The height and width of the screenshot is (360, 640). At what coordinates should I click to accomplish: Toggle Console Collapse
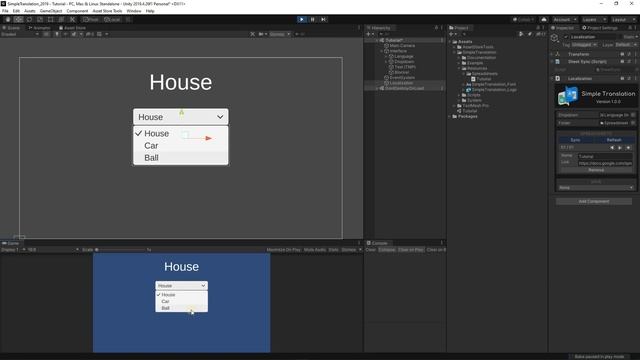coord(387,249)
